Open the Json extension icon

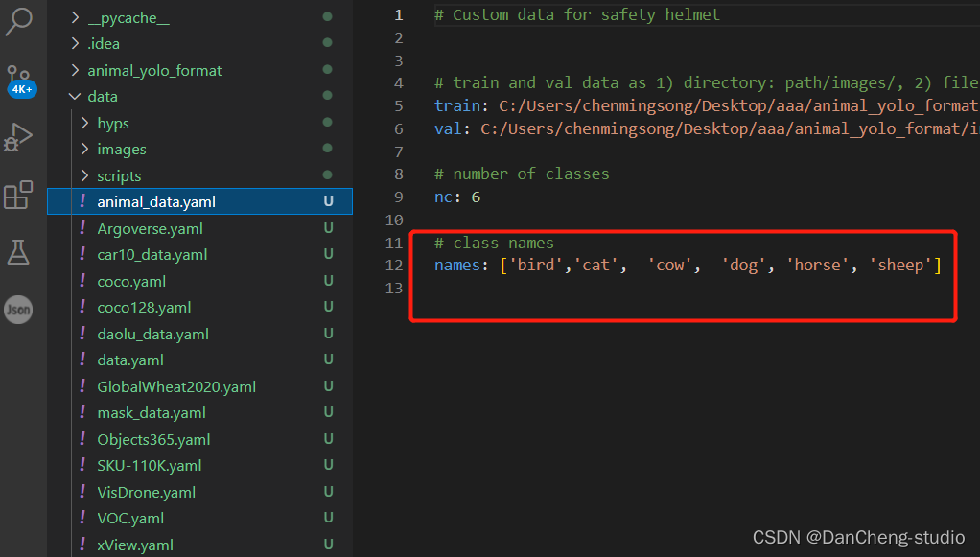18,310
